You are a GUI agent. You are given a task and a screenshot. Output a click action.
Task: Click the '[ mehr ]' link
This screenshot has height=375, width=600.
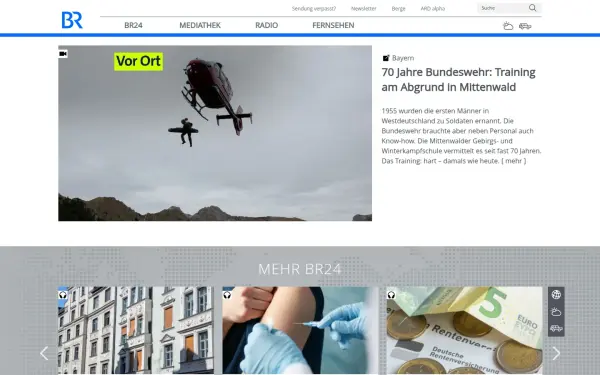point(514,161)
